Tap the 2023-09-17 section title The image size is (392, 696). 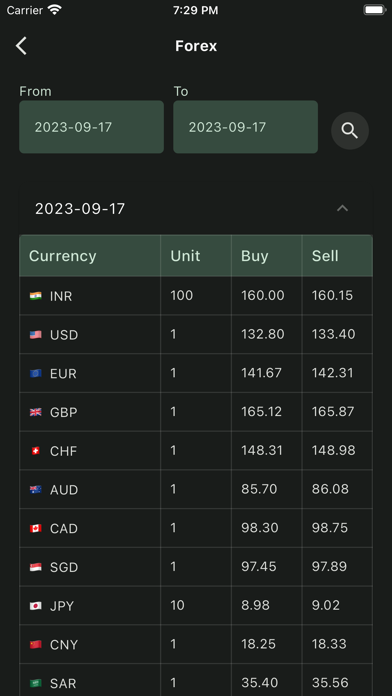click(x=80, y=209)
